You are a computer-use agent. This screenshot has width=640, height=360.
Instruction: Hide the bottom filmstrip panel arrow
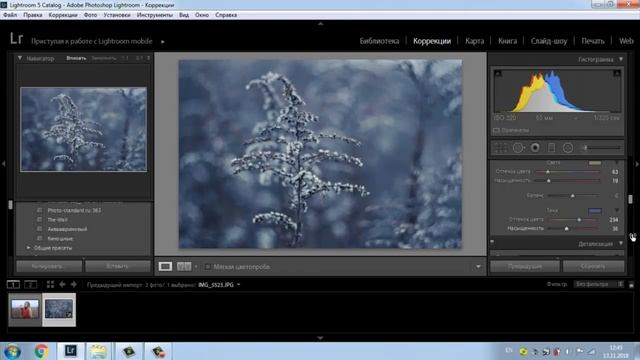(x=320, y=338)
